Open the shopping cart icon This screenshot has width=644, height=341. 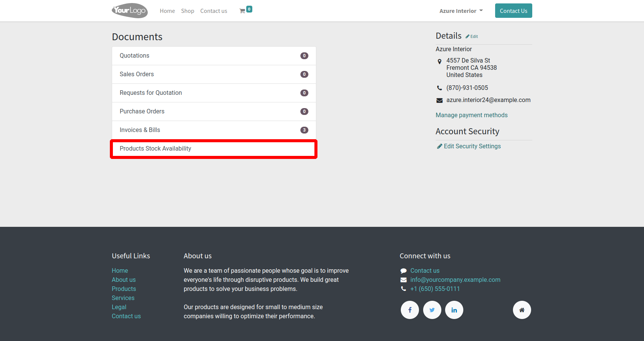tap(242, 11)
